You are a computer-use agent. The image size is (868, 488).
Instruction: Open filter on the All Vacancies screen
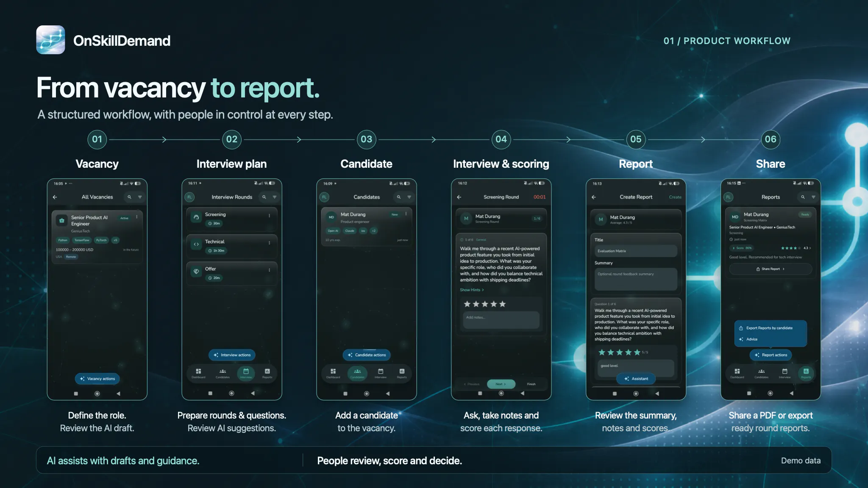140,197
